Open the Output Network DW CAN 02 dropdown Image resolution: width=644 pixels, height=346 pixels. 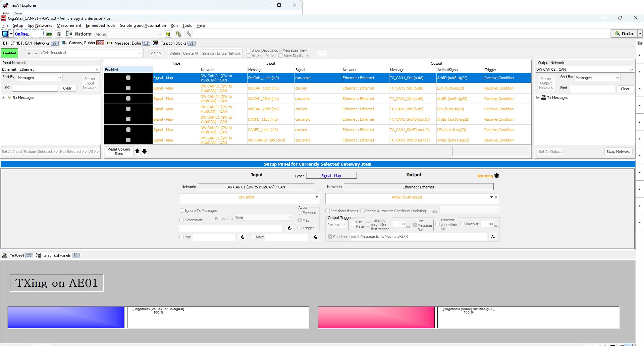631,70
